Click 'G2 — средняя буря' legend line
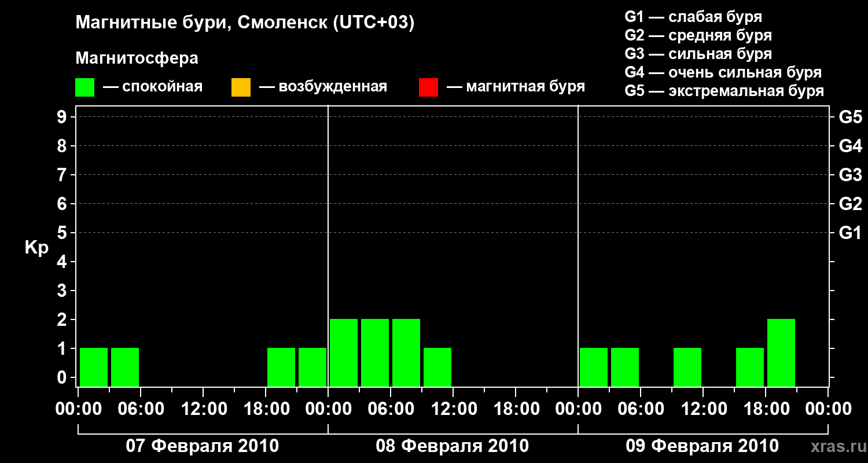Screen dimensions: 868x463 coord(698,35)
